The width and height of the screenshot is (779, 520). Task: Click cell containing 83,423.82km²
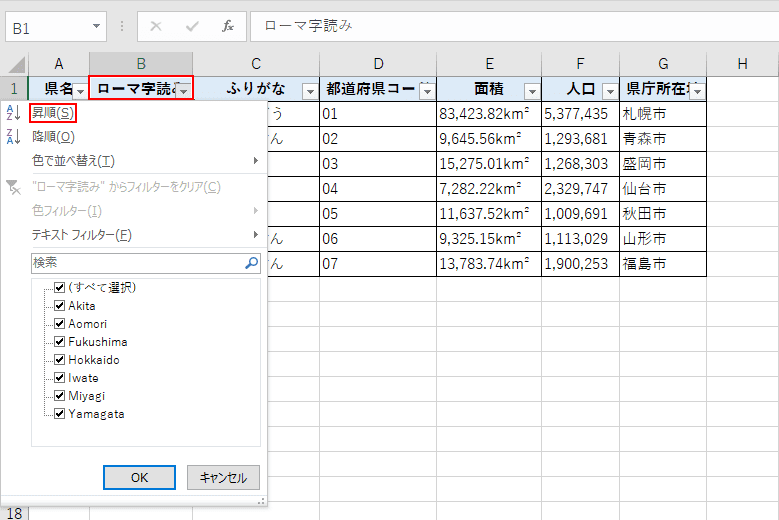[489, 114]
